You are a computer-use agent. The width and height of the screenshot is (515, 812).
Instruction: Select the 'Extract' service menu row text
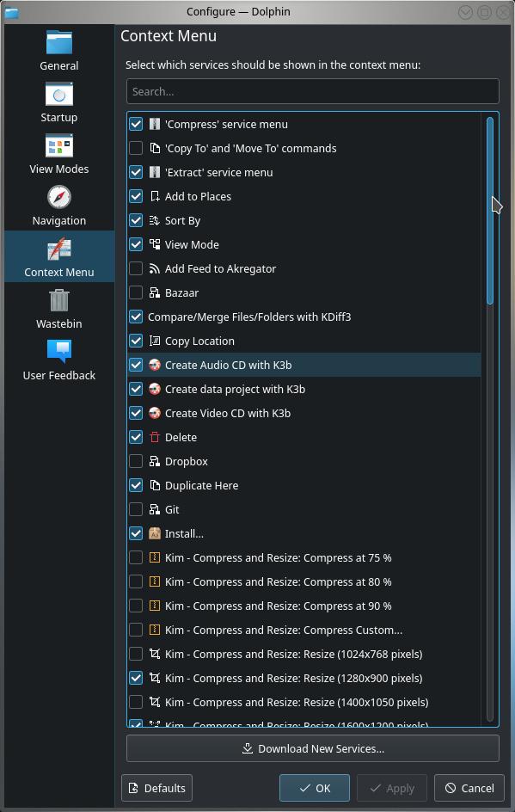click(219, 172)
